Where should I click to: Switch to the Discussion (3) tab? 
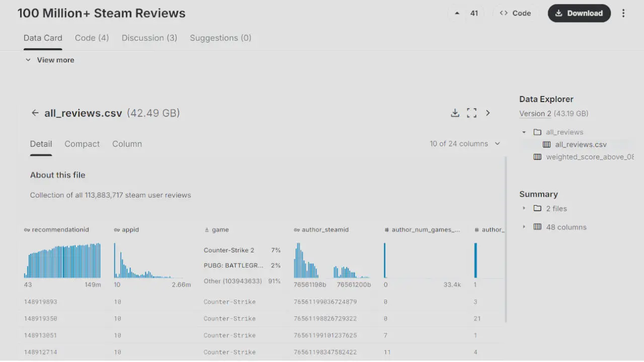[149, 38]
